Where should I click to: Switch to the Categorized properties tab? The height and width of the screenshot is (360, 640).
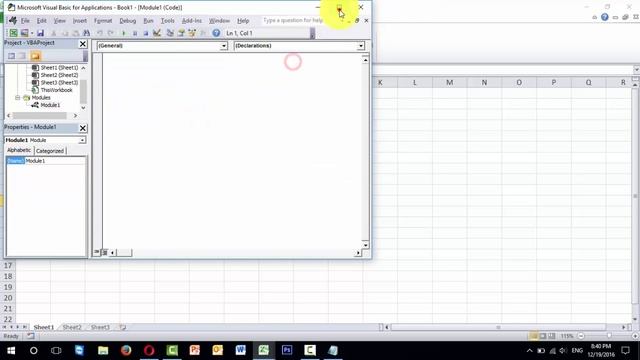[x=50, y=151]
